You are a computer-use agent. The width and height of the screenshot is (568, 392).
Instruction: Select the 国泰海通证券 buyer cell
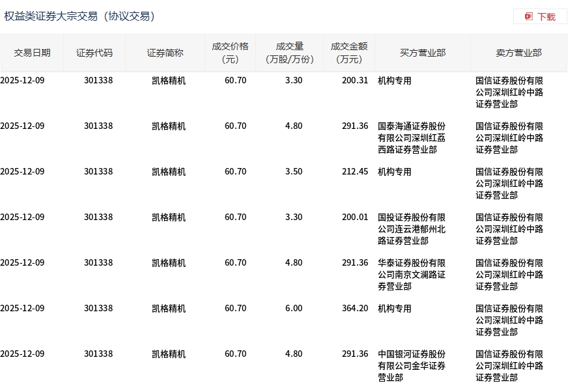[412, 138]
